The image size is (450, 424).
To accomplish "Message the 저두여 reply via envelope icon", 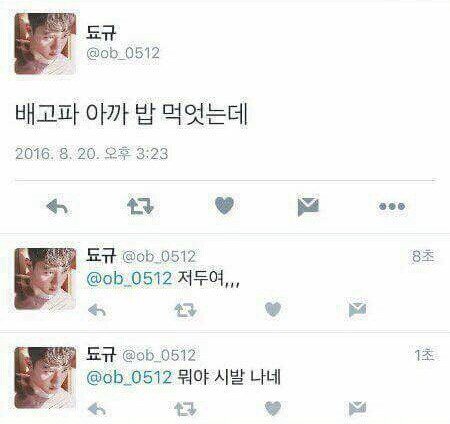I will (357, 310).
